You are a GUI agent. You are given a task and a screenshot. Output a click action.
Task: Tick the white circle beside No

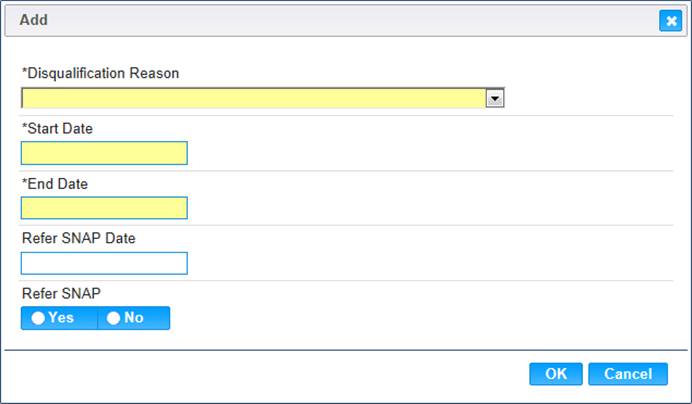pyautogui.click(x=113, y=318)
